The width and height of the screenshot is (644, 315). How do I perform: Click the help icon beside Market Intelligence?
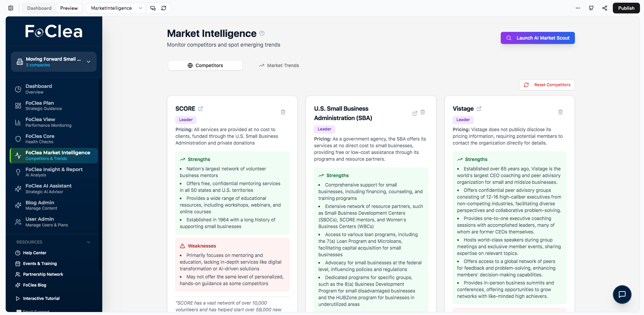262,33
